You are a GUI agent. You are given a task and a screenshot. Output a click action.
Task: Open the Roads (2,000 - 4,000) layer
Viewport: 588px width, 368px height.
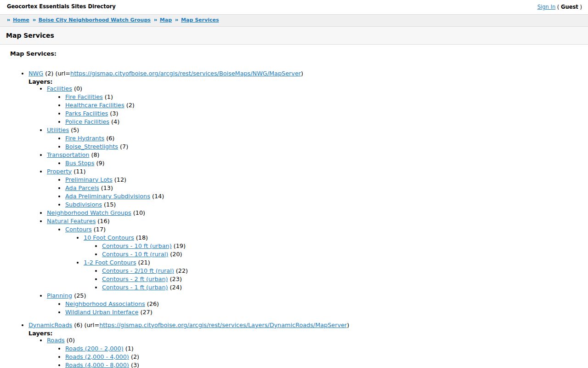click(x=97, y=357)
